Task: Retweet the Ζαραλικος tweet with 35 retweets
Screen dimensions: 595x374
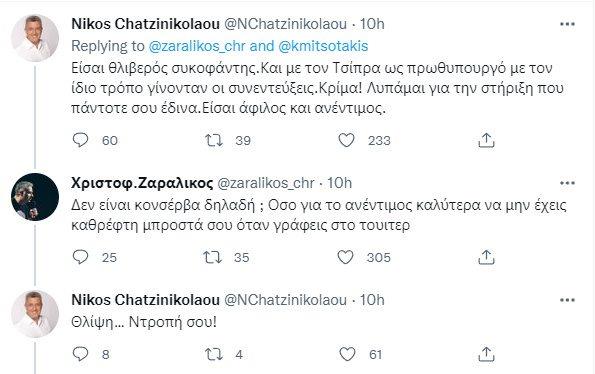Action: pos(212,257)
